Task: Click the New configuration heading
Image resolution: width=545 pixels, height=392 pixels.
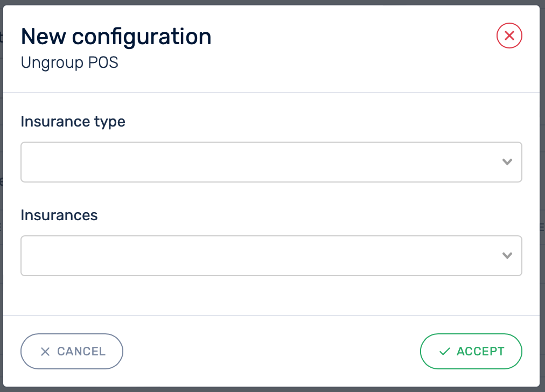Action: pyautogui.click(x=116, y=37)
